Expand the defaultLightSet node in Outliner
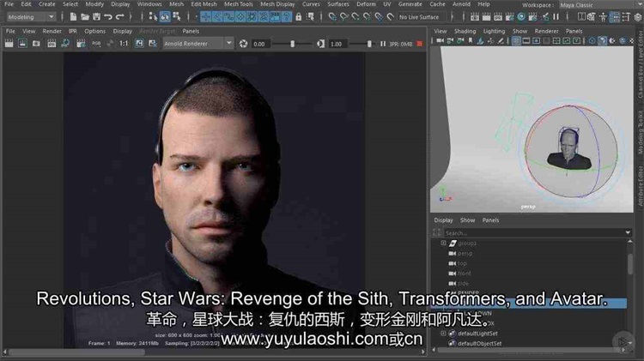The width and height of the screenshot is (644, 361). pos(443,333)
